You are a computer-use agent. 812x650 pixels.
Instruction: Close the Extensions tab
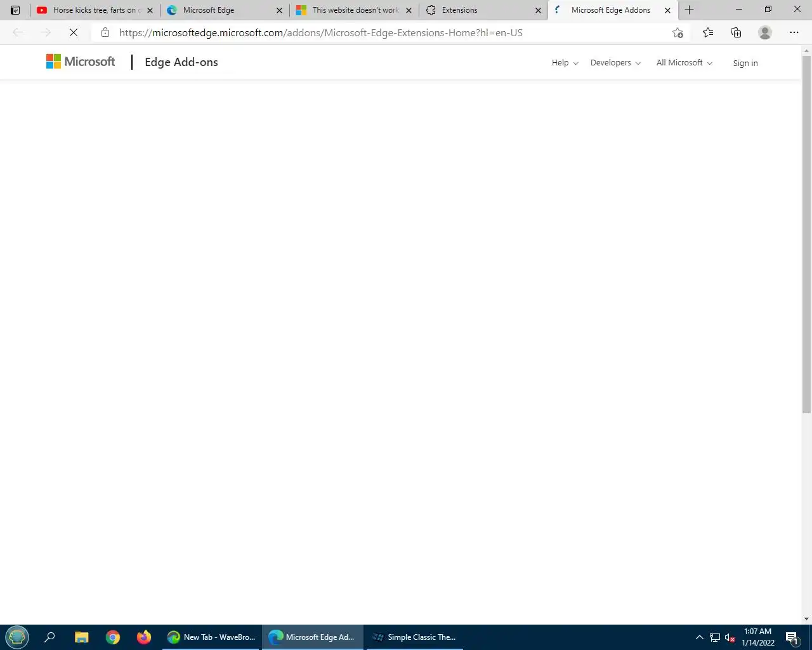click(x=538, y=10)
